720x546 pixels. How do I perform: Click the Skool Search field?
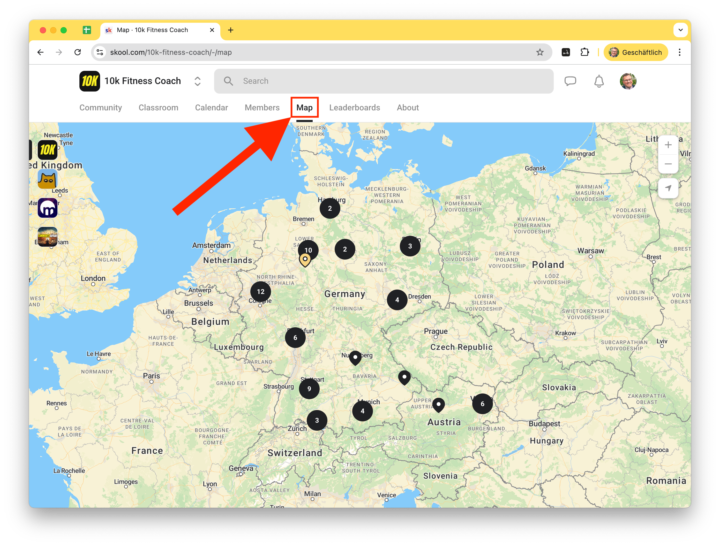[x=383, y=81]
